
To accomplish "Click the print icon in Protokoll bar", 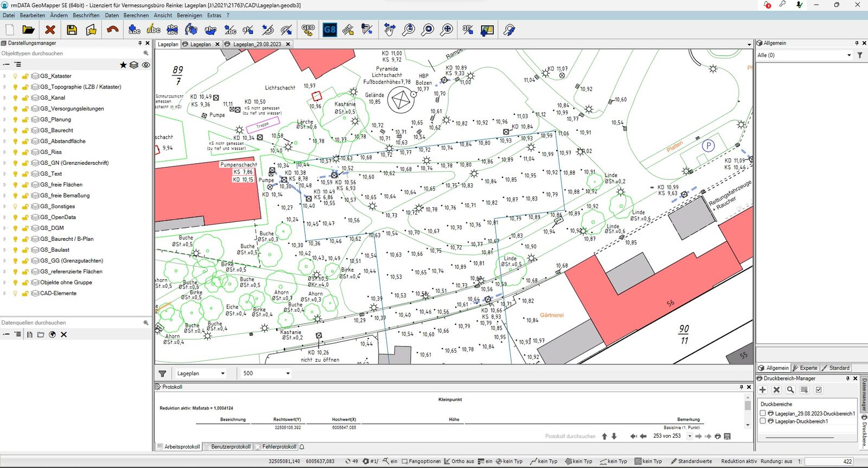I will click(x=718, y=437).
